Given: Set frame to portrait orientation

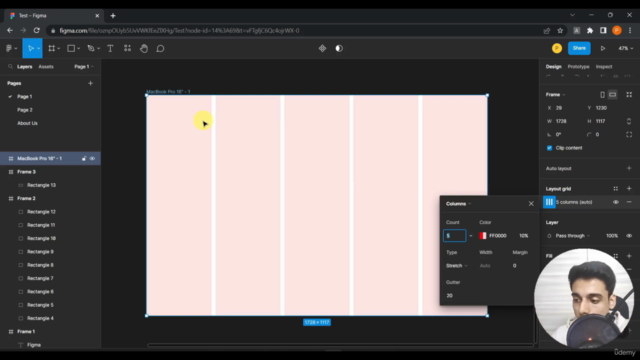Looking at the screenshot, I should pos(602,95).
